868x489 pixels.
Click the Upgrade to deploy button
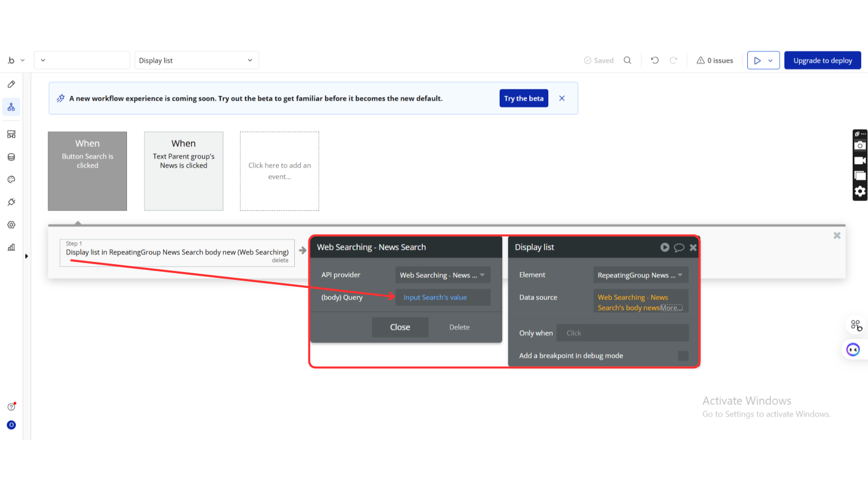[x=822, y=60]
